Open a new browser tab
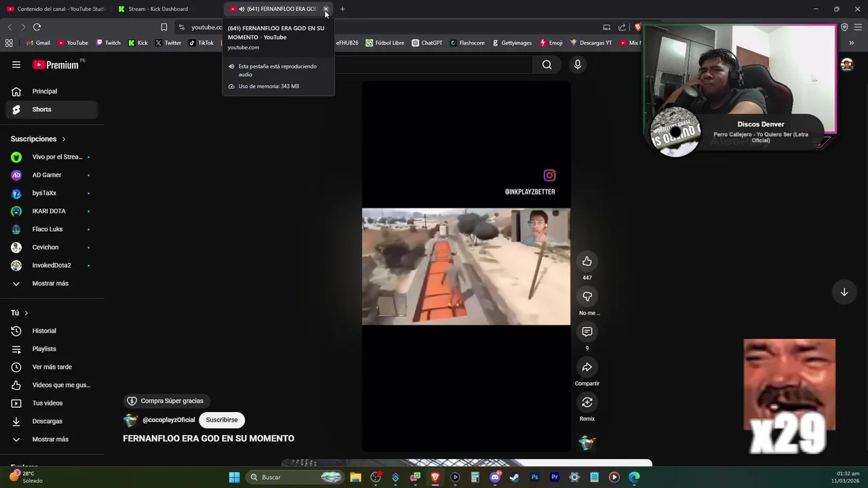This screenshot has height=488, width=868. click(x=342, y=9)
